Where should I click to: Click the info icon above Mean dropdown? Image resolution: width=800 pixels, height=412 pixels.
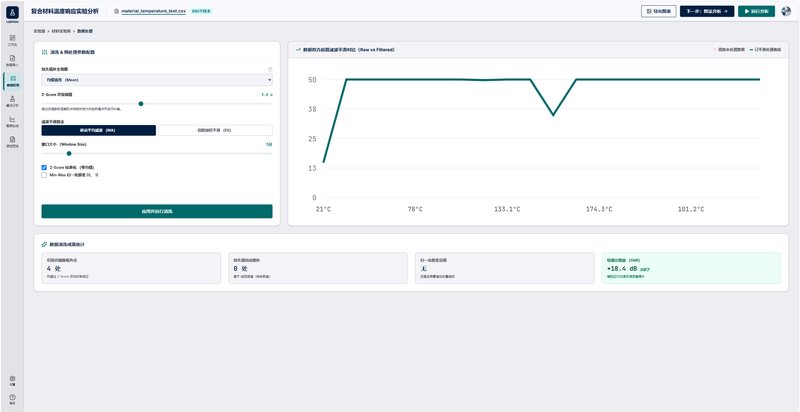click(270, 69)
